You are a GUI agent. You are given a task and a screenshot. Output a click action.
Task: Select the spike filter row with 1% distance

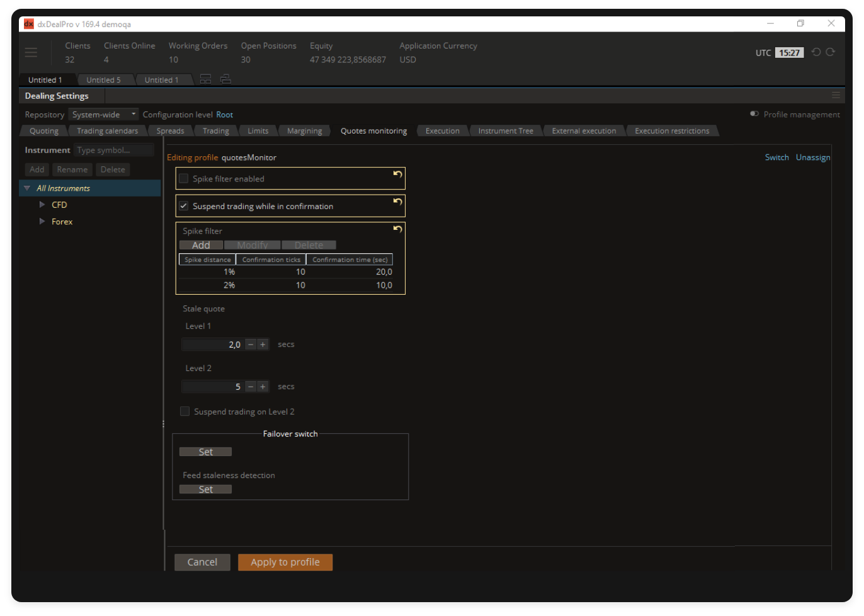click(x=286, y=272)
